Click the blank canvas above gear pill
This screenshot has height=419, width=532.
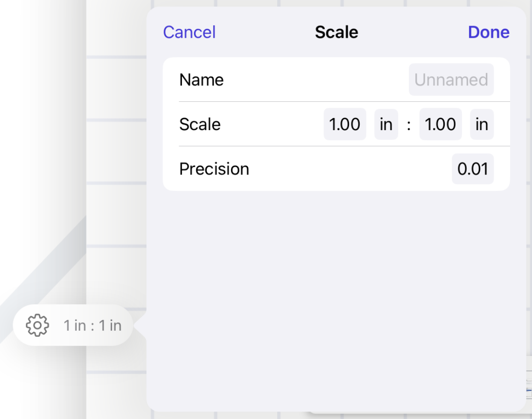coord(42,140)
